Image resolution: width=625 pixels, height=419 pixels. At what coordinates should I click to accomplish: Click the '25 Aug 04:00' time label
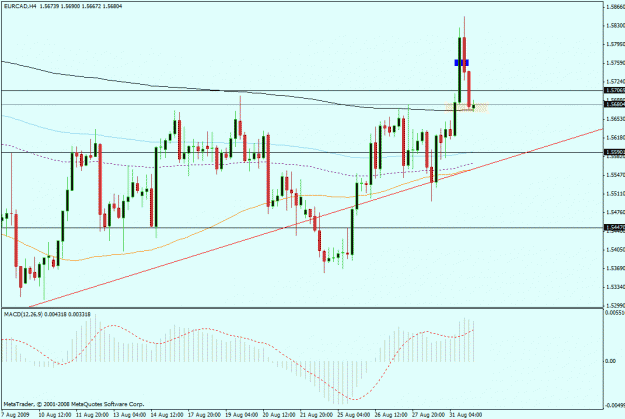(x=354, y=415)
